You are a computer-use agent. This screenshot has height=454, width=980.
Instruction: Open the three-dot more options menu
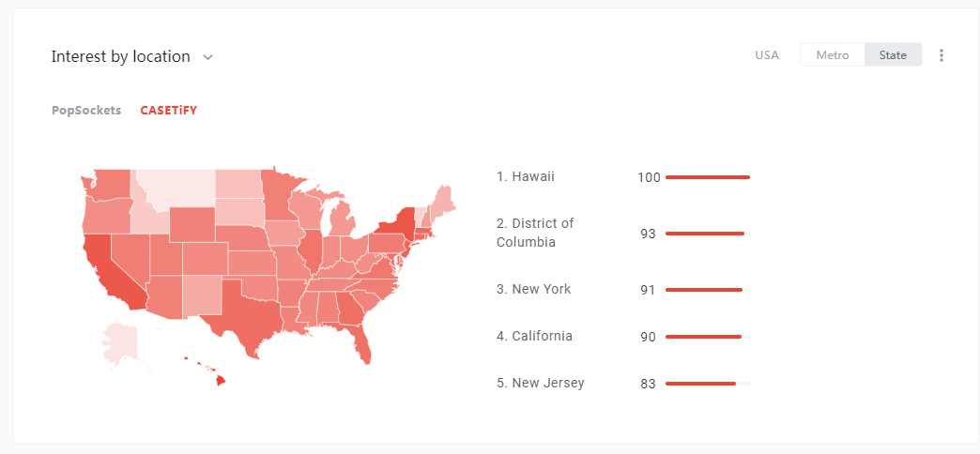click(942, 55)
